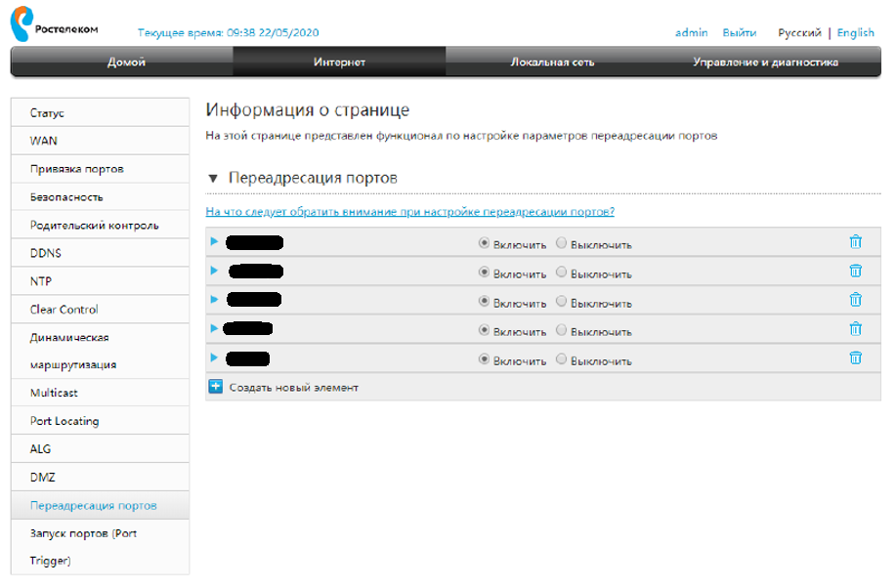Open the port forwarding help link

click(x=409, y=212)
